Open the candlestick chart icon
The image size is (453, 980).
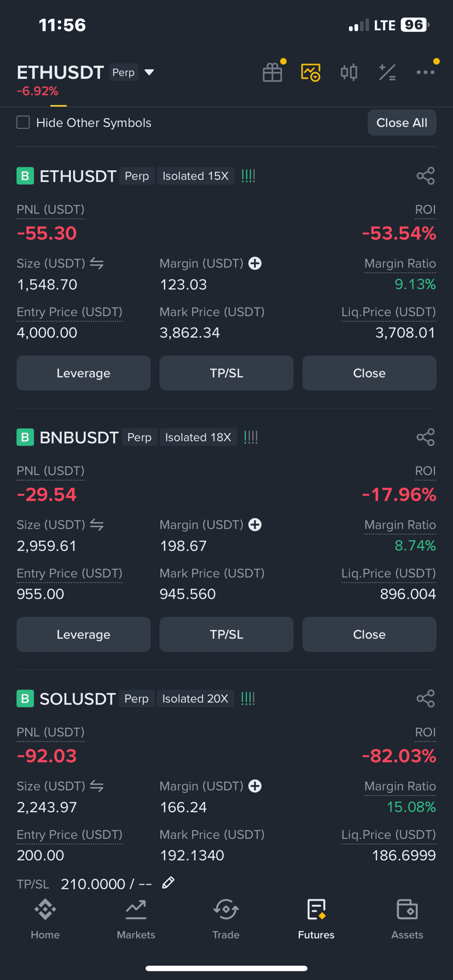349,72
